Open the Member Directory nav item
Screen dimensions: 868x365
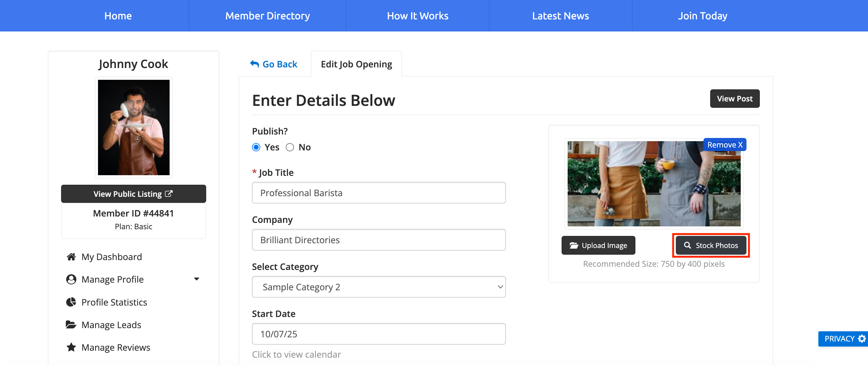tap(267, 16)
